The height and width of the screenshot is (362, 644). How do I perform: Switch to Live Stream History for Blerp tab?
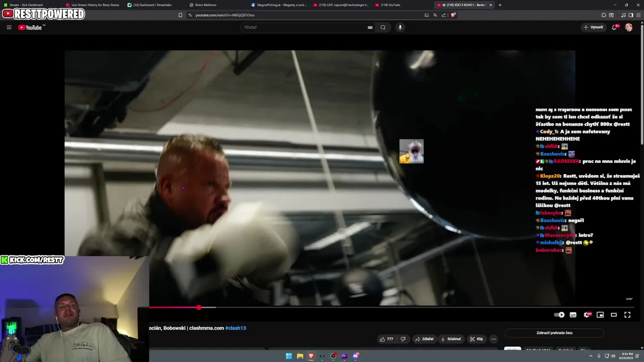tap(92, 5)
